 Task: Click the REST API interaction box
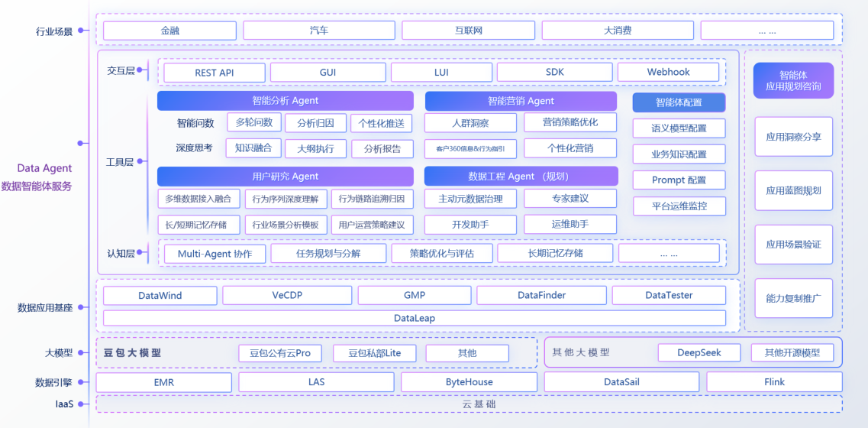pos(215,73)
